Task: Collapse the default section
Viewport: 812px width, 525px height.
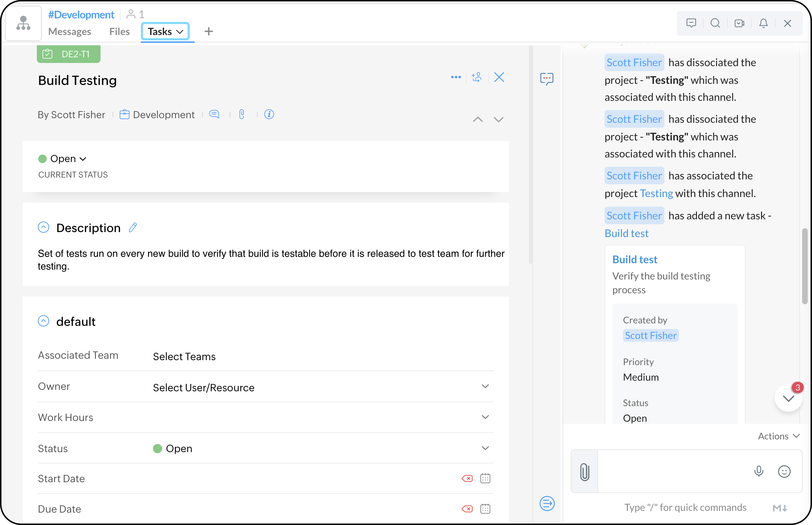Action: click(x=44, y=321)
